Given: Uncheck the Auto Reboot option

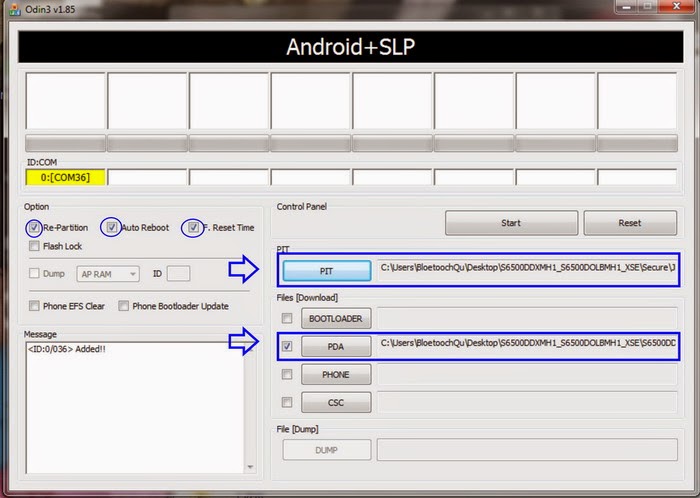Looking at the screenshot, I should [x=112, y=228].
